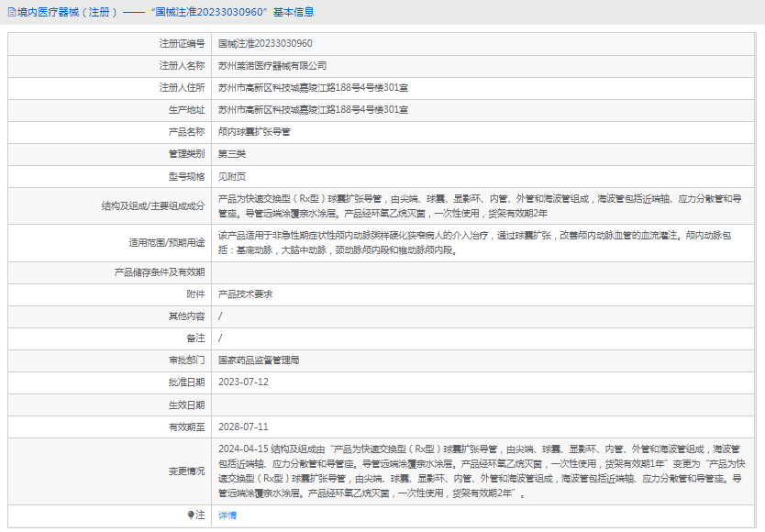Select approving department 国家药品监督管理局
This screenshot has height=532, width=765.
coord(259,360)
